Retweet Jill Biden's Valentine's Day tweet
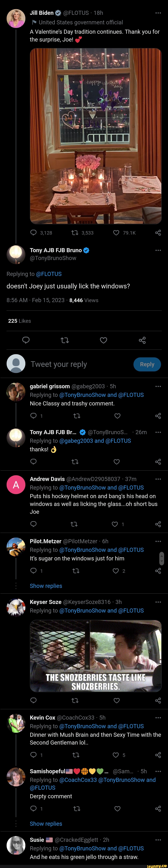This screenshot has width=168, height=868. pos(75,233)
